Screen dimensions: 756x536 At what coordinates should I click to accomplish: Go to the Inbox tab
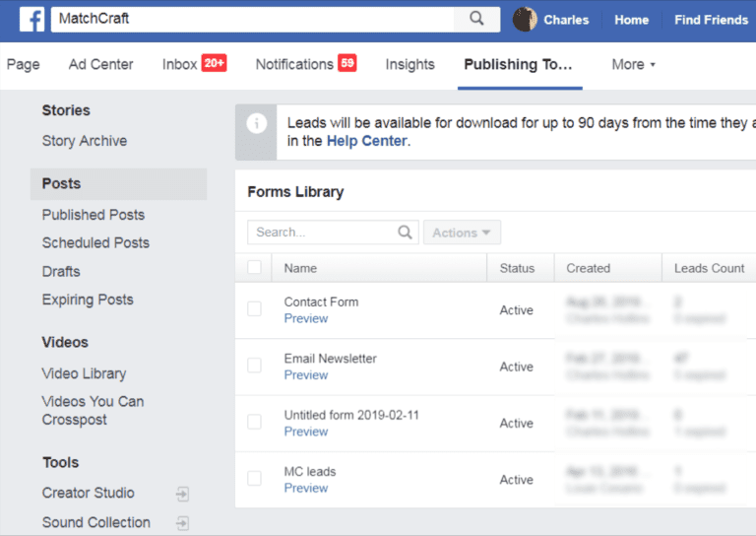click(180, 64)
